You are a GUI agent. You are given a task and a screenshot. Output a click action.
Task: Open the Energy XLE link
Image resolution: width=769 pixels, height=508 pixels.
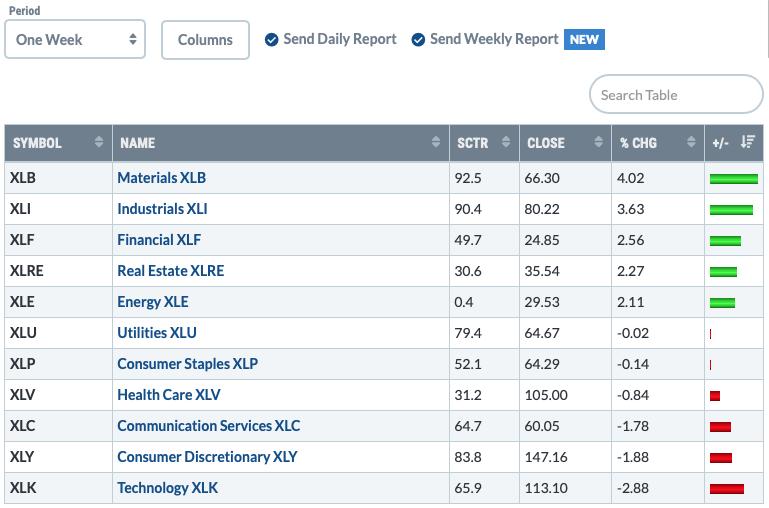(x=153, y=302)
